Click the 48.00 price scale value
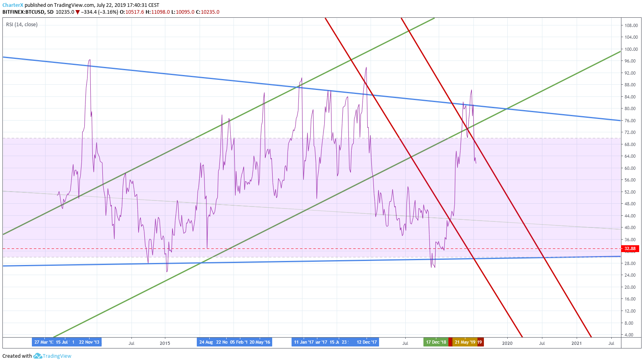 (630, 204)
